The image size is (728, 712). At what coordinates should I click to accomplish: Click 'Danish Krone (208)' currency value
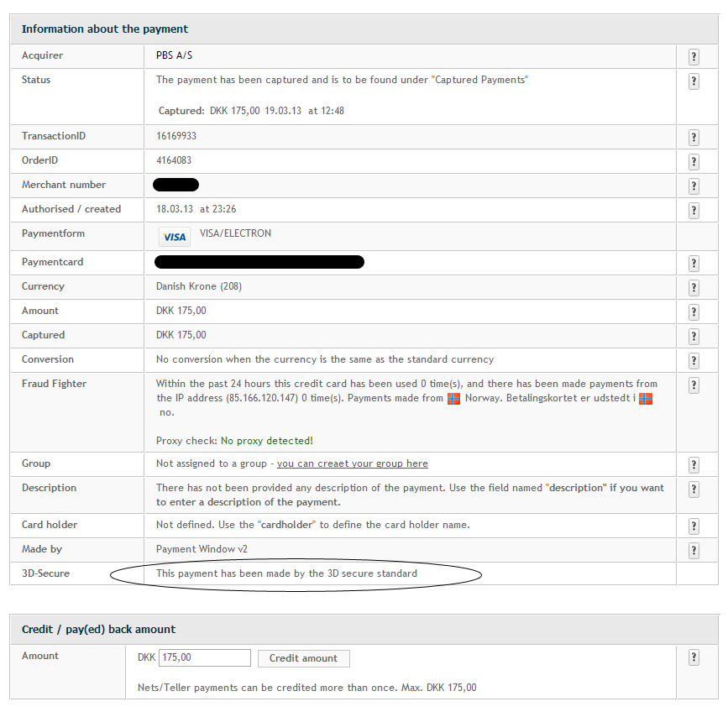click(199, 286)
